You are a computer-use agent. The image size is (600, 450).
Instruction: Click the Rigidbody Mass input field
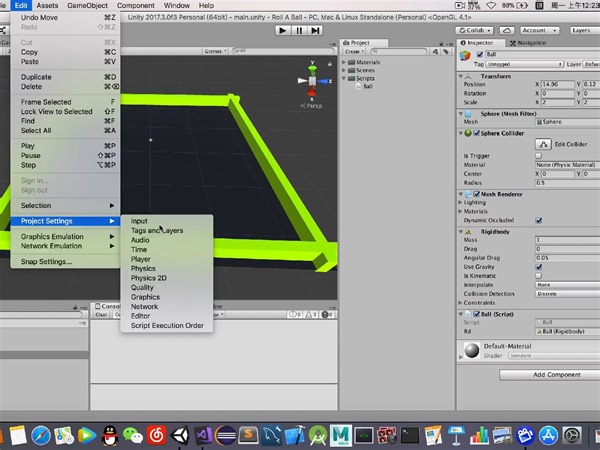pyautogui.click(x=567, y=240)
